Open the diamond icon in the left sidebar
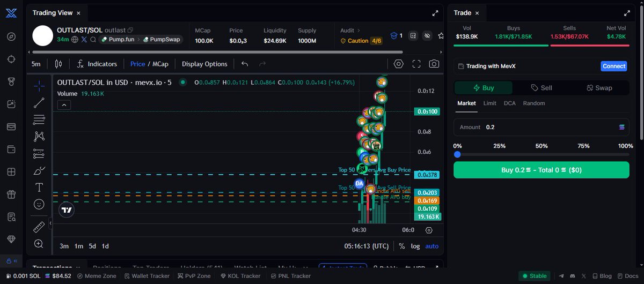The height and width of the screenshot is (284, 644). click(11, 239)
